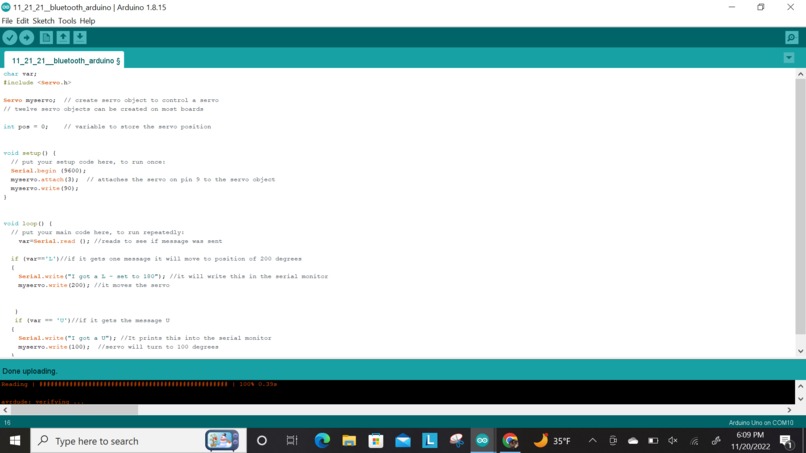Click the editor vertical scrollbar thumb
The height and width of the screenshot is (453, 806).
[800, 206]
